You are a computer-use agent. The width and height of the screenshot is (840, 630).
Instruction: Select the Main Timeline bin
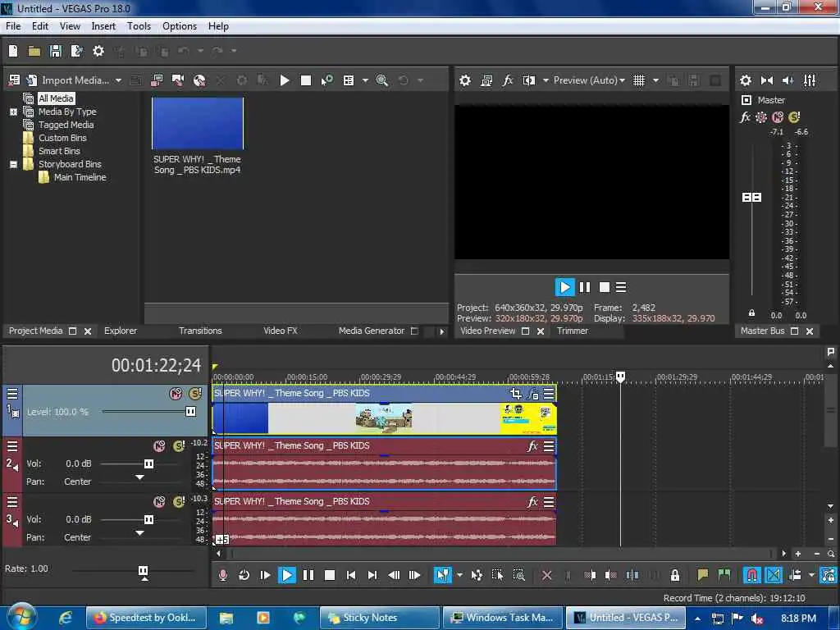pyautogui.click(x=80, y=177)
